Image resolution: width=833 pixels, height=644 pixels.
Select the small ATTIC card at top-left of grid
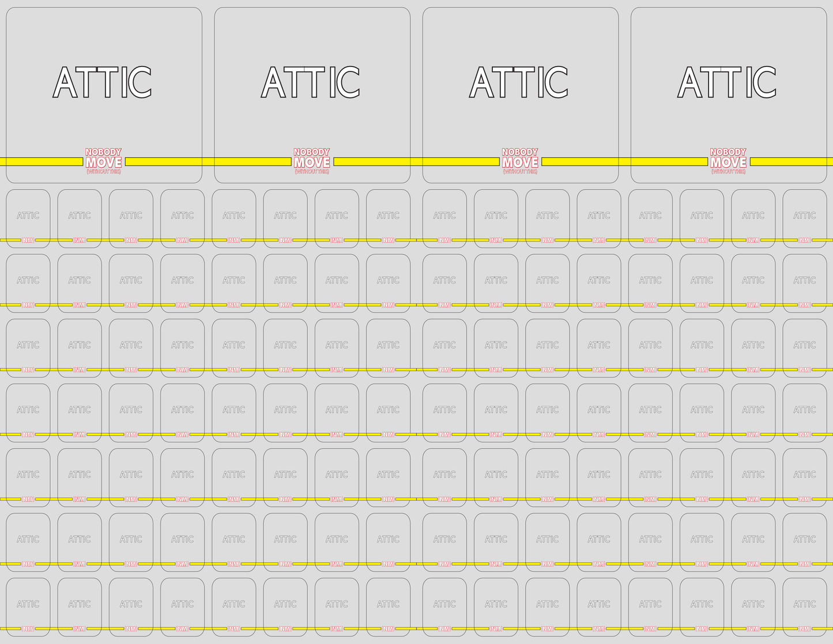(28, 219)
